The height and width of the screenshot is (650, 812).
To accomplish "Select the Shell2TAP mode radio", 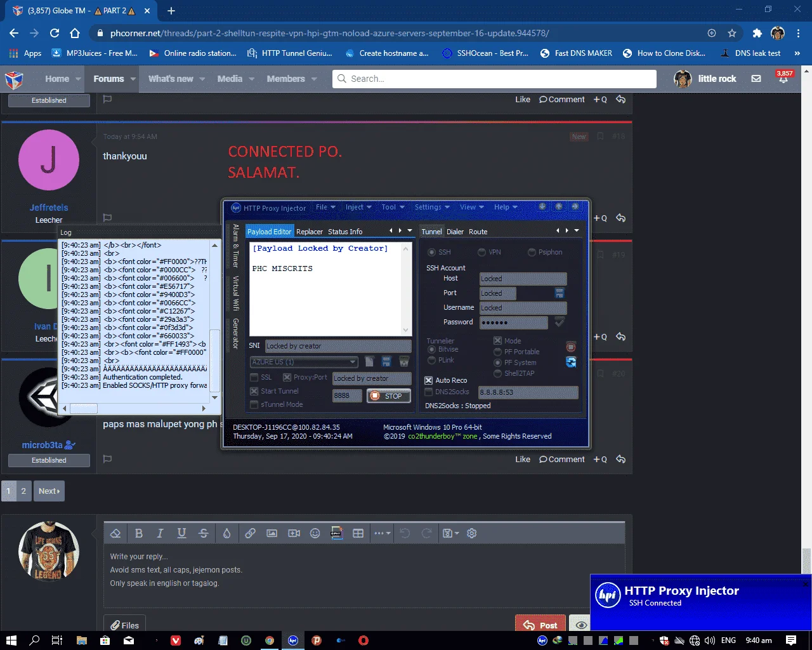I will (x=497, y=373).
